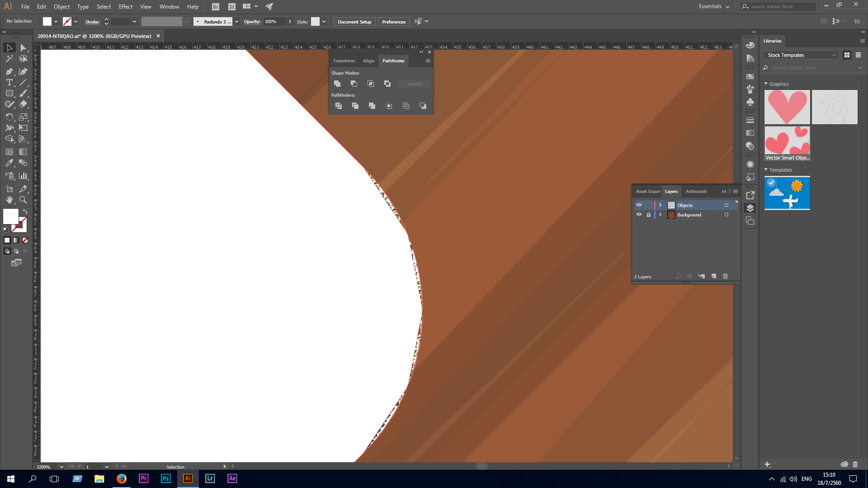
Task: Select the Pen tool
Action: pyautogui.click(x=9, y=71)
